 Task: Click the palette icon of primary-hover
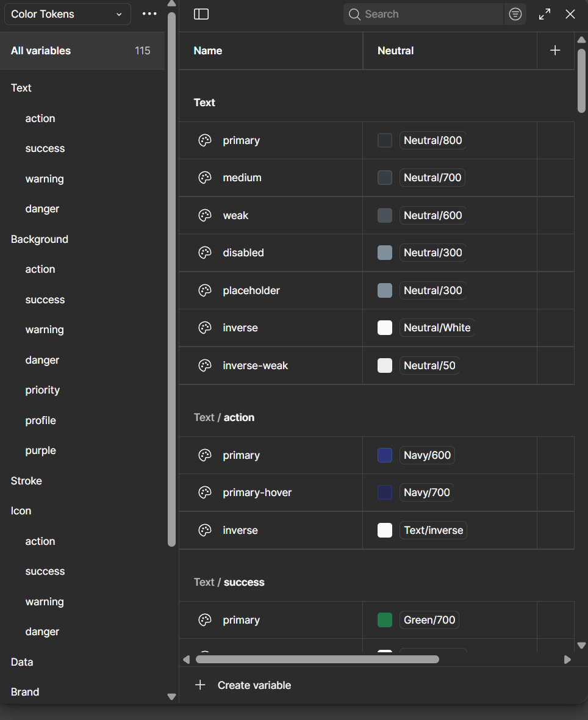[x=205, y=492]
